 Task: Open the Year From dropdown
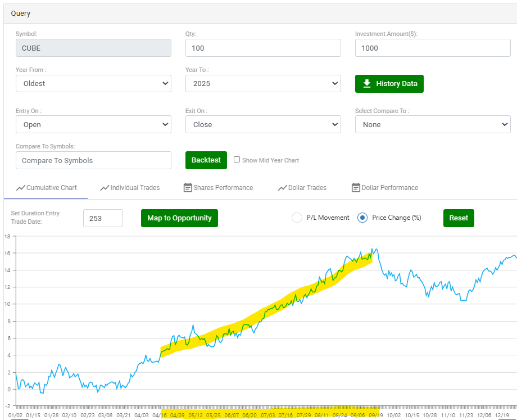point(93,83)
